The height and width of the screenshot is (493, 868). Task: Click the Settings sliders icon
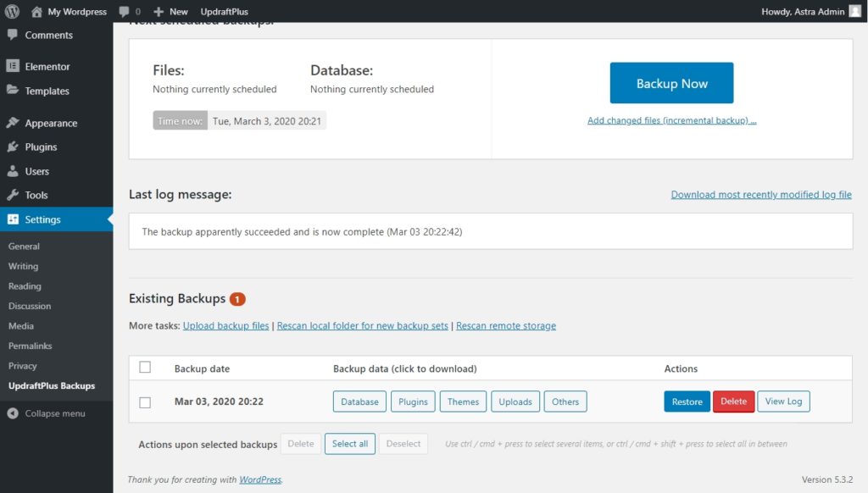(x=13, y=219)
